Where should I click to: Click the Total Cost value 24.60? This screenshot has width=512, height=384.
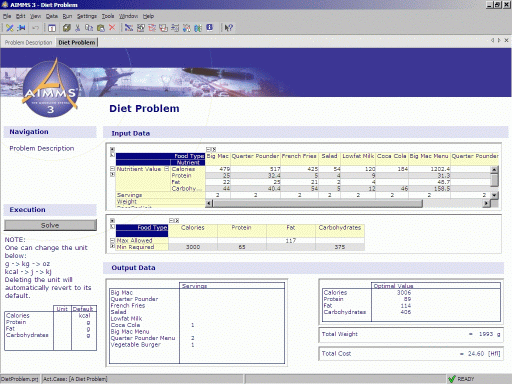point(476,354)
